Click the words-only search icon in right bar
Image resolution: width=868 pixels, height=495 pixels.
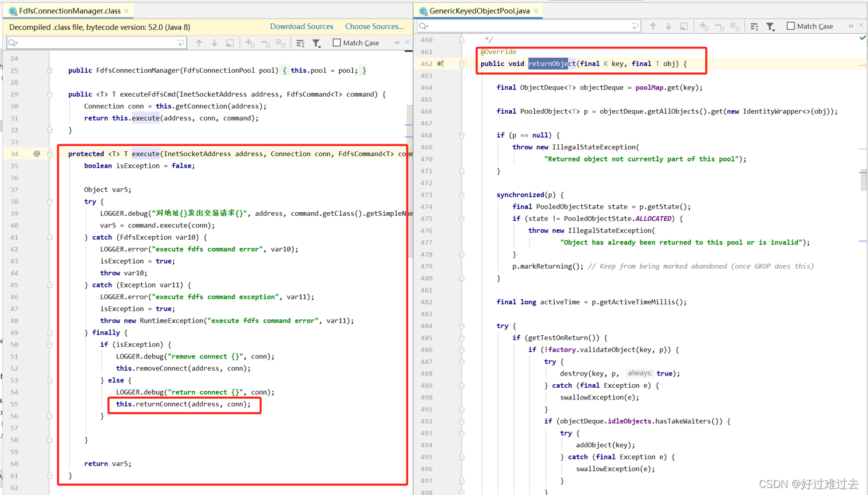754,26
